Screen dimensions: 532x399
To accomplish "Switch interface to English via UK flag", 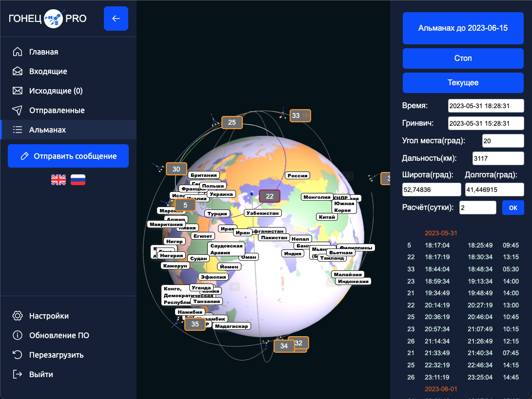I will (x=59, y=180).
